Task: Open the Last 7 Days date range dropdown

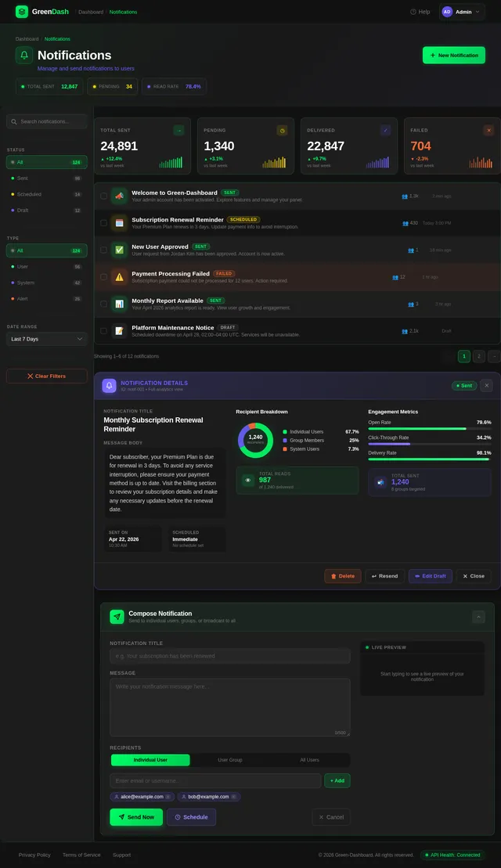Action: (46, 339)
